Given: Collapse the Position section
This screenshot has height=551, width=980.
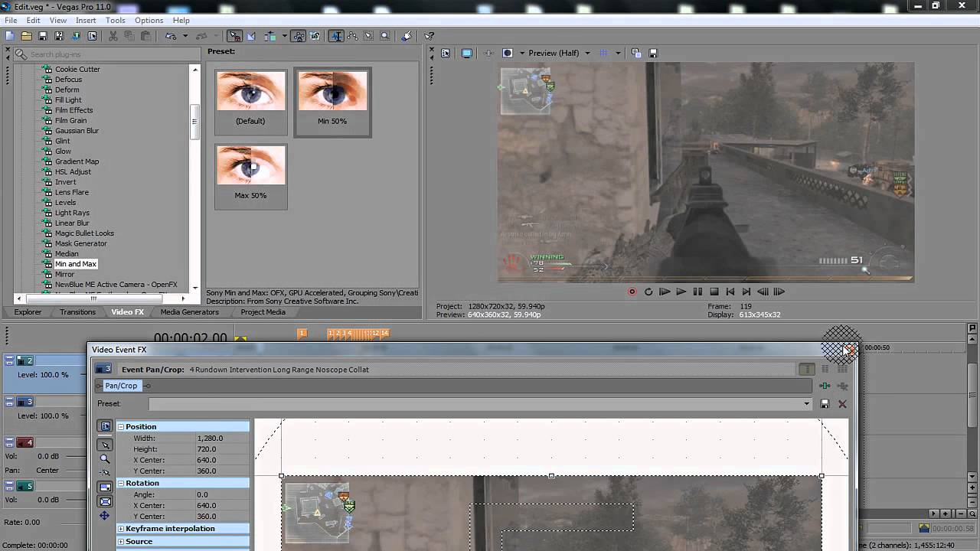Looking at the screenshot, I should (x=120, y=426).
